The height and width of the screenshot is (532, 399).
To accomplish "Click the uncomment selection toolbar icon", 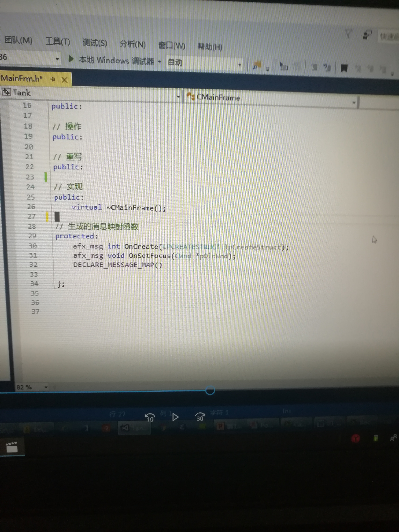I will coord(327,68).
